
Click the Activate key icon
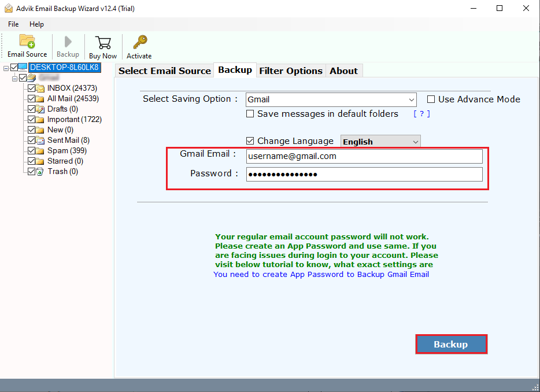tap(140, 42)
